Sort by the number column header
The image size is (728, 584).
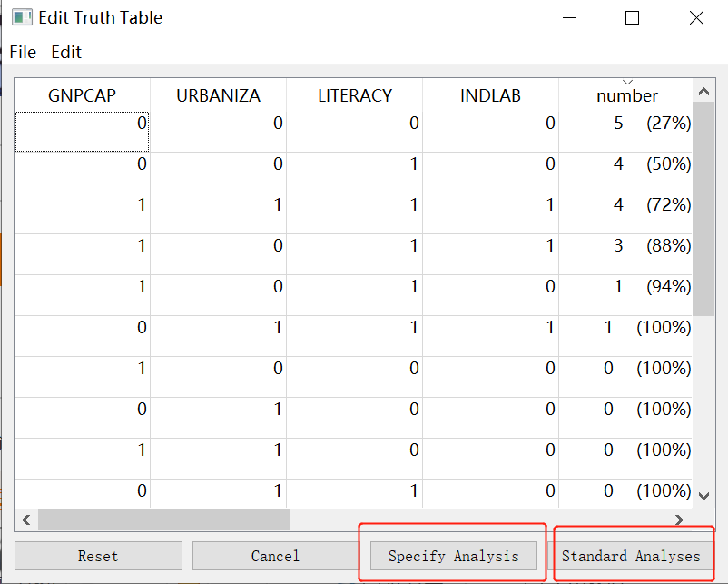click(x=626, y=95)
